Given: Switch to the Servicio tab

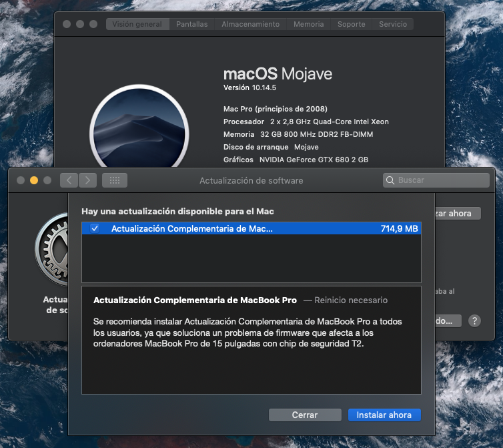Looking at the screenshot, I should point(393,24).
